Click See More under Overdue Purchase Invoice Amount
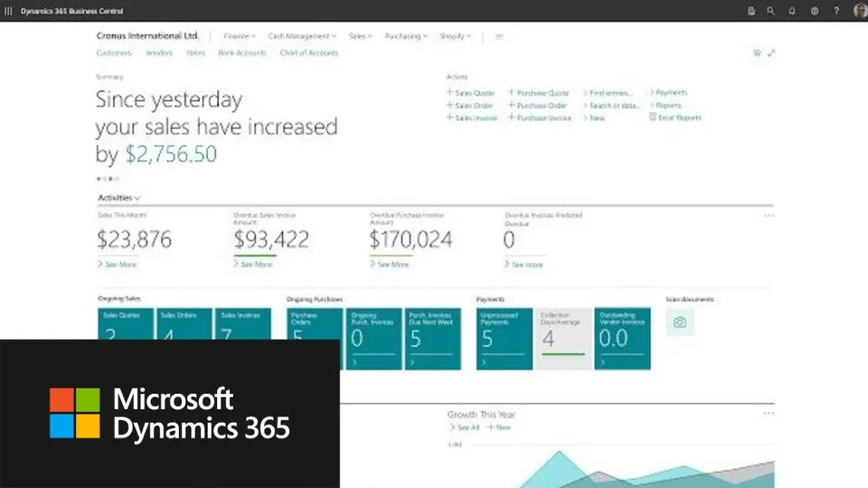The width and height of the screenshot is (868, 488). tap(389, 265)
